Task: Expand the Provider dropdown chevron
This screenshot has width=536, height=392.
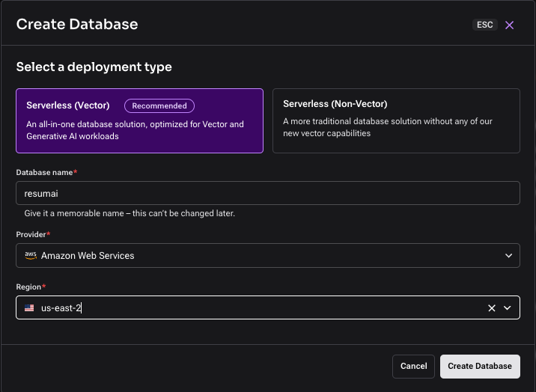Action: click(508, 255)
